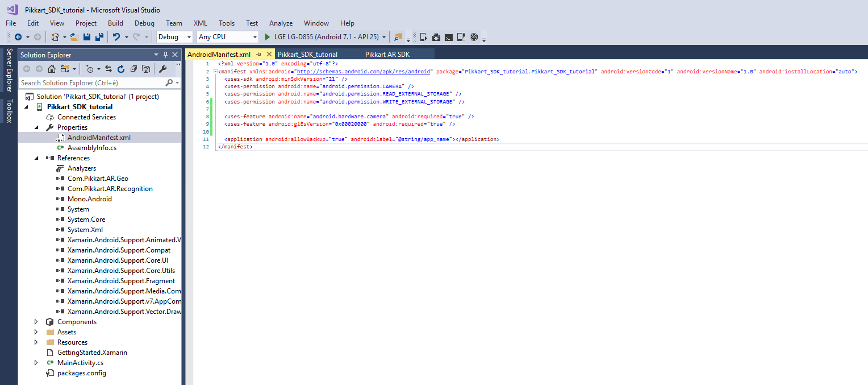Viewport: 868px width, 385px height.
Task: Open the Solution Explorer window options dropdown
Action: 156,55
